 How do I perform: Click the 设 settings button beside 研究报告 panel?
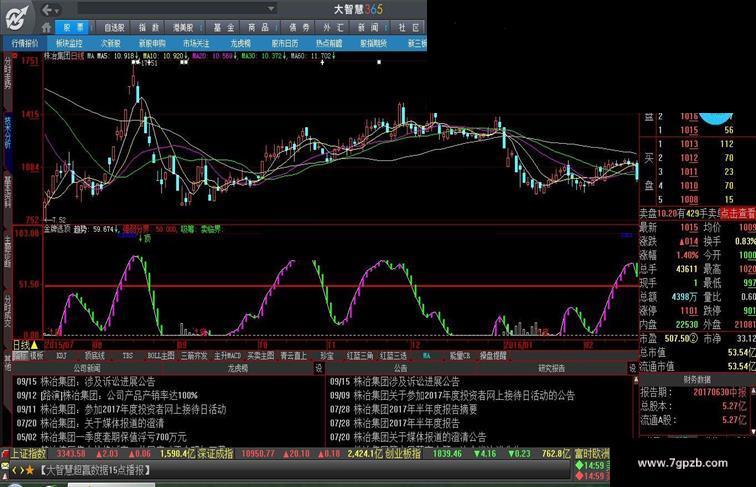tap(633, 368)
